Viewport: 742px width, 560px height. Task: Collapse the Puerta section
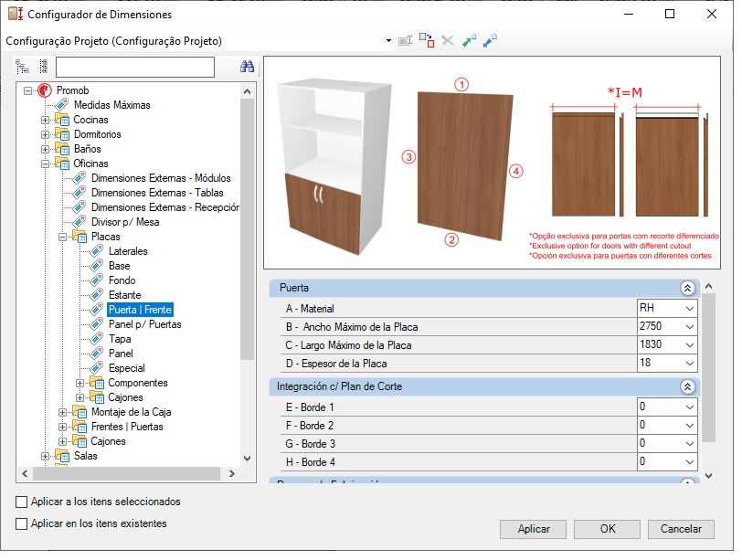coord(687,288)
